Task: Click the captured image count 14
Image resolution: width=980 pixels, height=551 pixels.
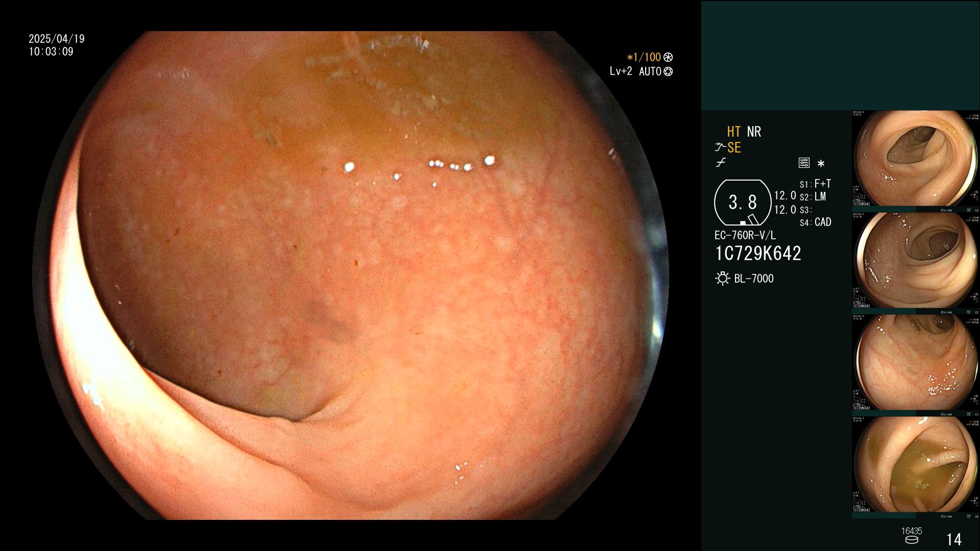Action: tap(953, 540)
